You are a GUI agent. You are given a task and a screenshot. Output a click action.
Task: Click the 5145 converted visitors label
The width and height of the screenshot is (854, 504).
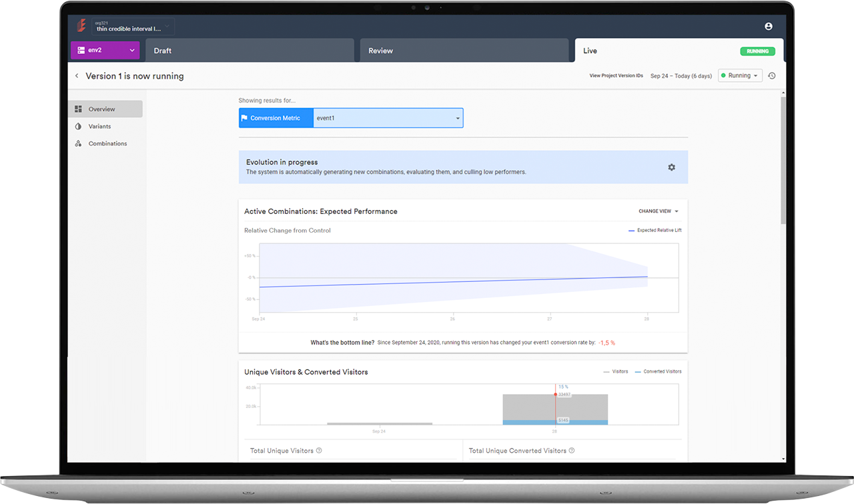(x=563, y=421)
